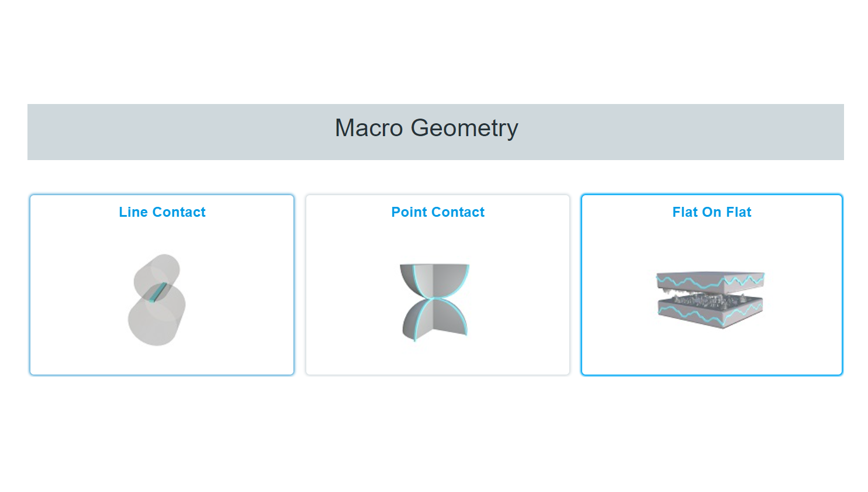Choose the Flat On Flat plates illustration
This screenshot has height=492, width=868.
[710, 299]
